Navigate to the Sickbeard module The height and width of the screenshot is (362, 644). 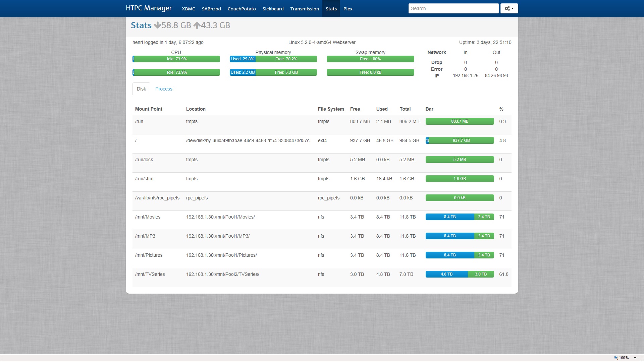pyautogui.click(x=273, y=9)
